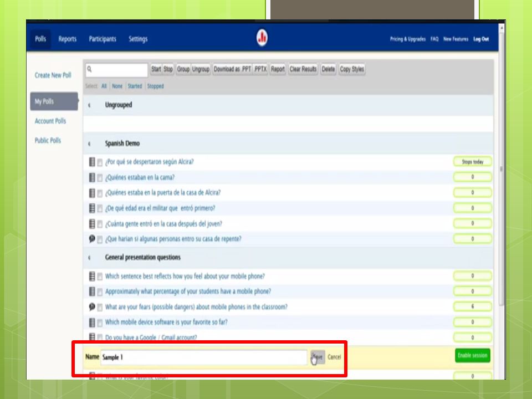The image size is (532, 399).
Task: Click poll type icon for '¿Quiénes estaban en la cama?'
Action: (92, 177)
